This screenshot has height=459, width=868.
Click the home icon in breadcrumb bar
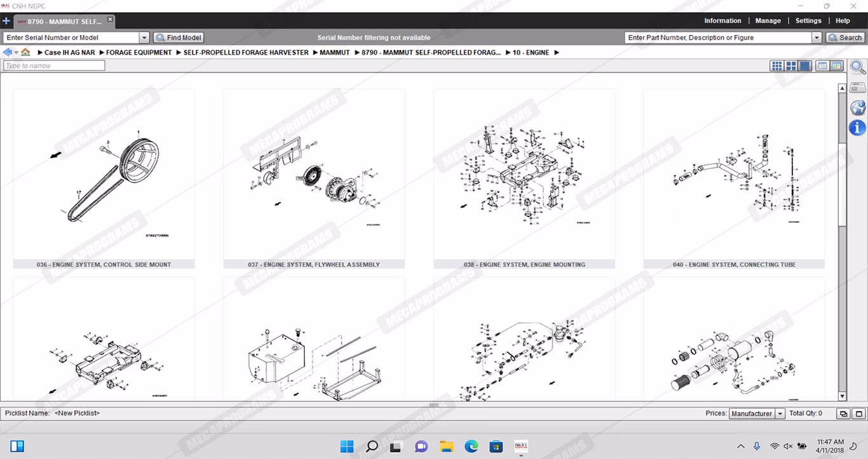coord(25,52)
